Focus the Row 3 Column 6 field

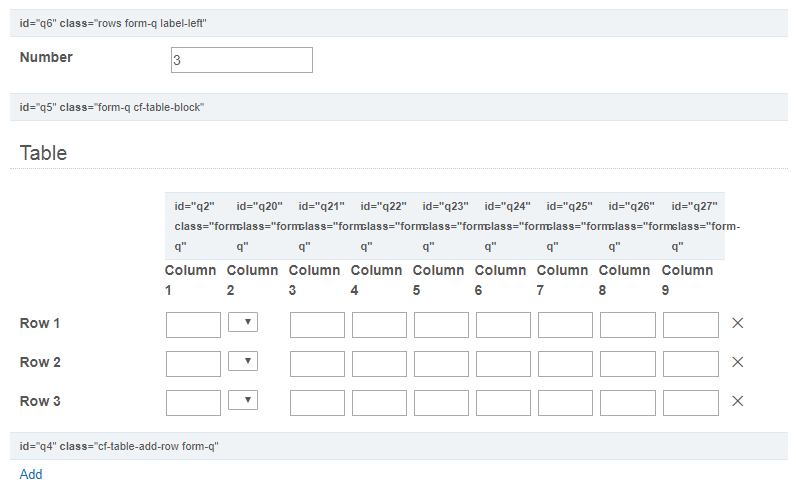503,402
